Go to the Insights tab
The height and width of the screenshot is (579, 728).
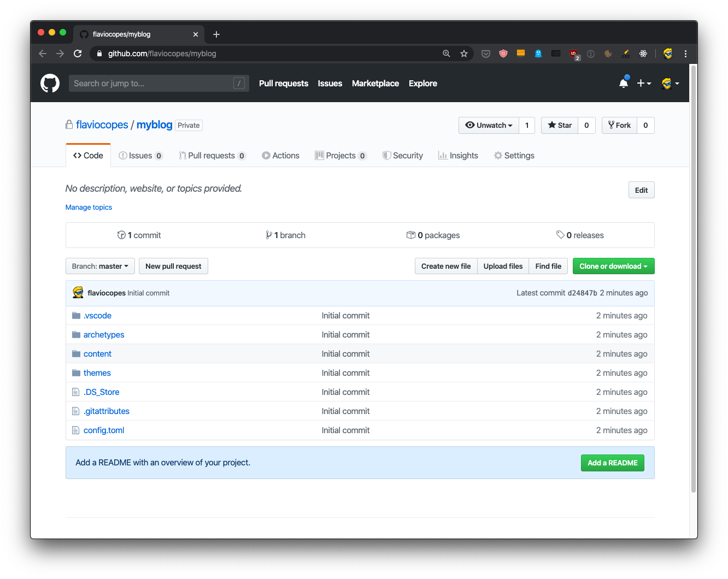tap(458, 156)
